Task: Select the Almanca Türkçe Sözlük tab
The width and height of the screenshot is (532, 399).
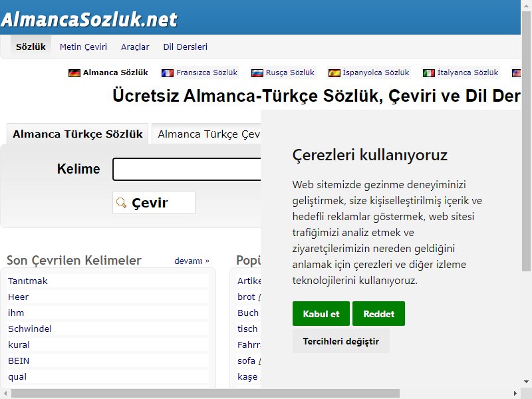Action: pyautogui.click(x=78, y=134)
